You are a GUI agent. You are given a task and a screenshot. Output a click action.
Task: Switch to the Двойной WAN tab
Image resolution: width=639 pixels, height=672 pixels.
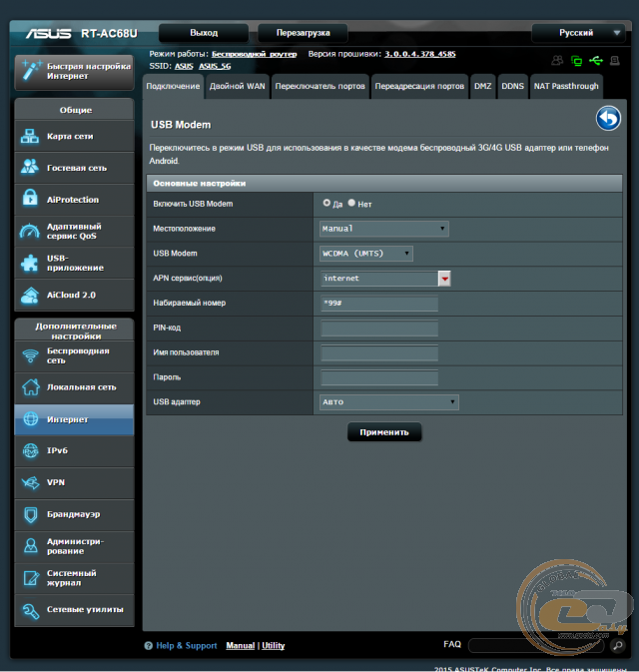pyautogui.click(x=238, y=87)
